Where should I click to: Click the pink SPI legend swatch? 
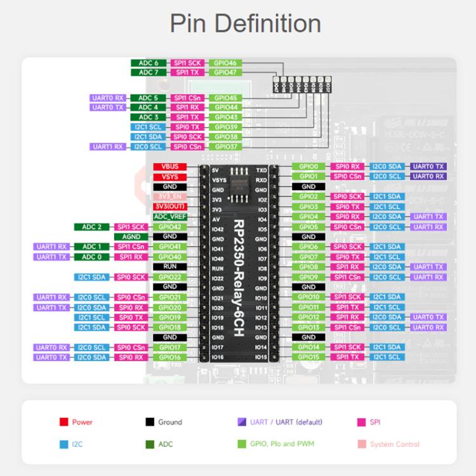(x=361, y=422)
